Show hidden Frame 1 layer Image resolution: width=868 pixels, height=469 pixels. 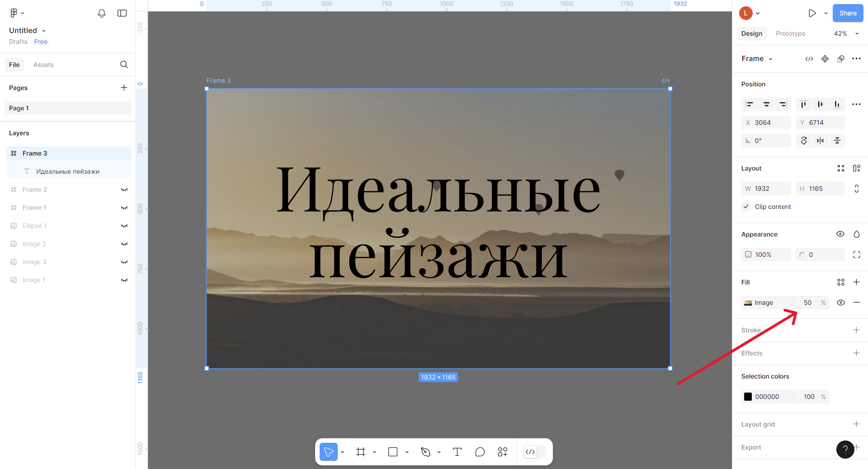coord(124,208)
